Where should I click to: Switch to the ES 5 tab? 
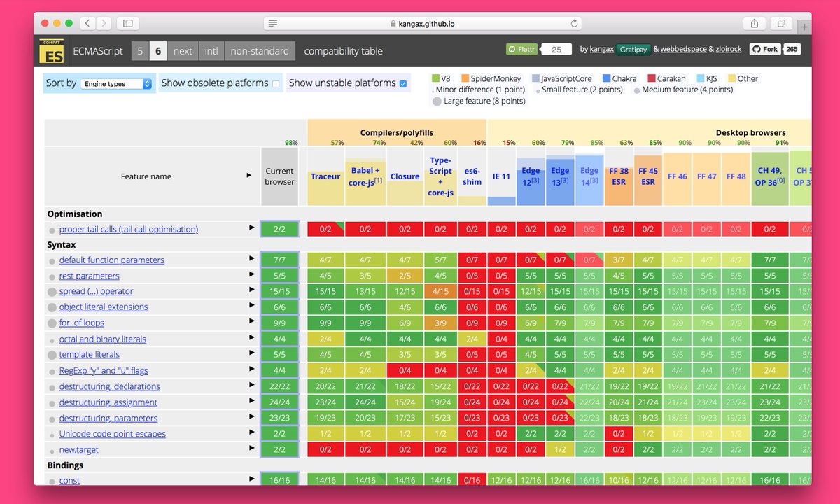click(x=140, y=51)
